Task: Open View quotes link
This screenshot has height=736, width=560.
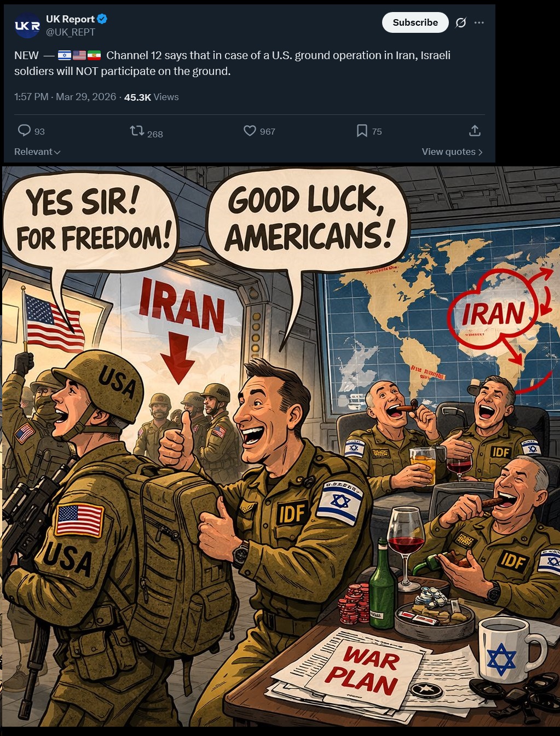Action: coord(452,152)
